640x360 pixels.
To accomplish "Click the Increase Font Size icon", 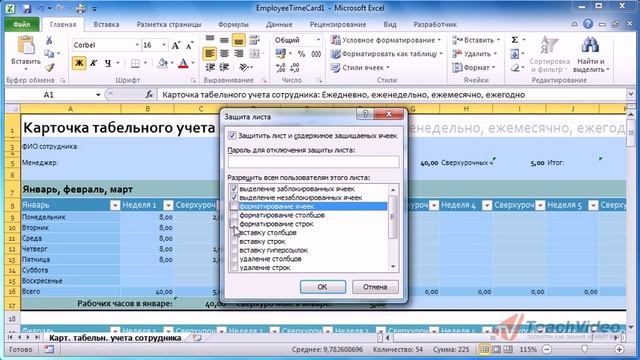I will click(176, 45).
